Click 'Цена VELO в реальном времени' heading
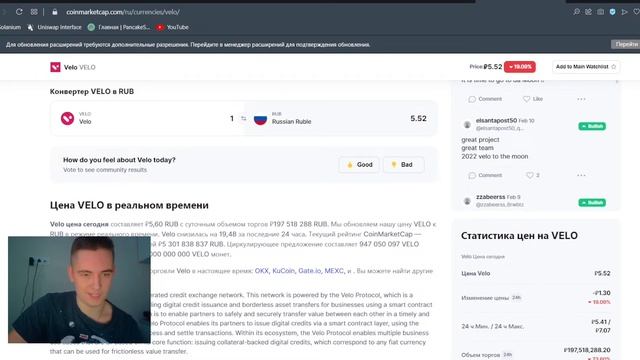The height and width of the screenshot is (360, 640). click(x=129, y=205)
